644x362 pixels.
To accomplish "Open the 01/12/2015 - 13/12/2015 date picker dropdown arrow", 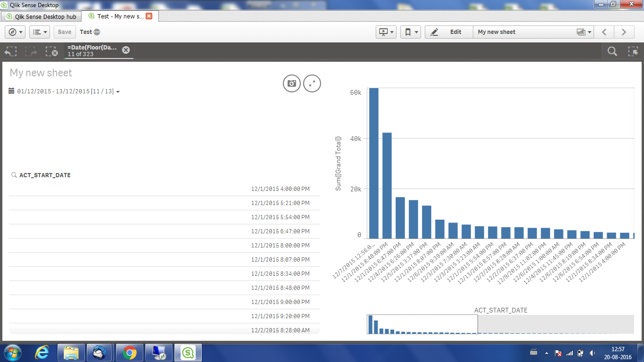I will (x=118, y=92).
